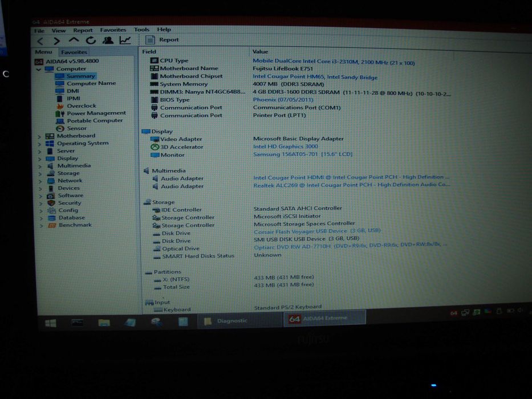Click the AIDA64 system tray icon
Image resolution: width=532 pixels, height=399 pixels.
[x=454, y=313]
